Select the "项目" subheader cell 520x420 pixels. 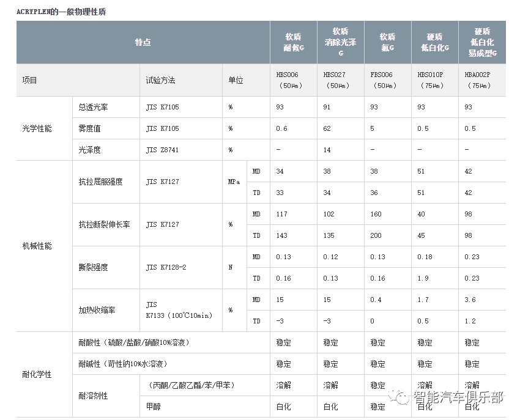tap(78, 80)
